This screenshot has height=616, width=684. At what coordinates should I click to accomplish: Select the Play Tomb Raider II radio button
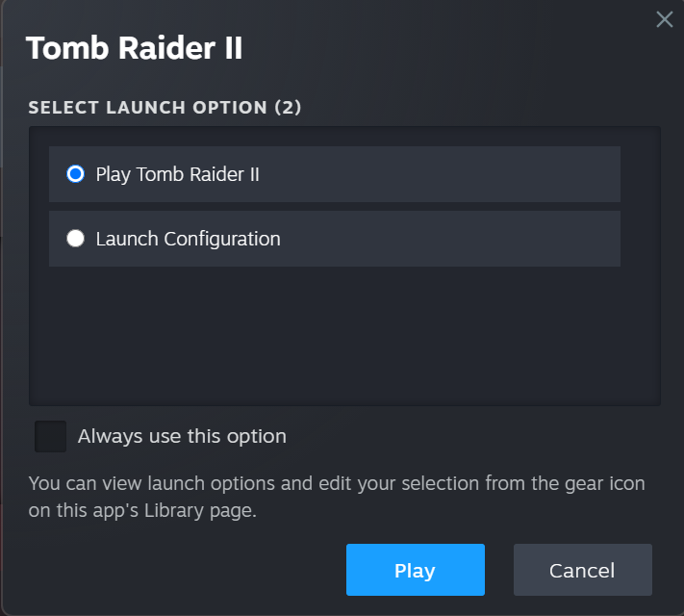click(x=75, y=174)
